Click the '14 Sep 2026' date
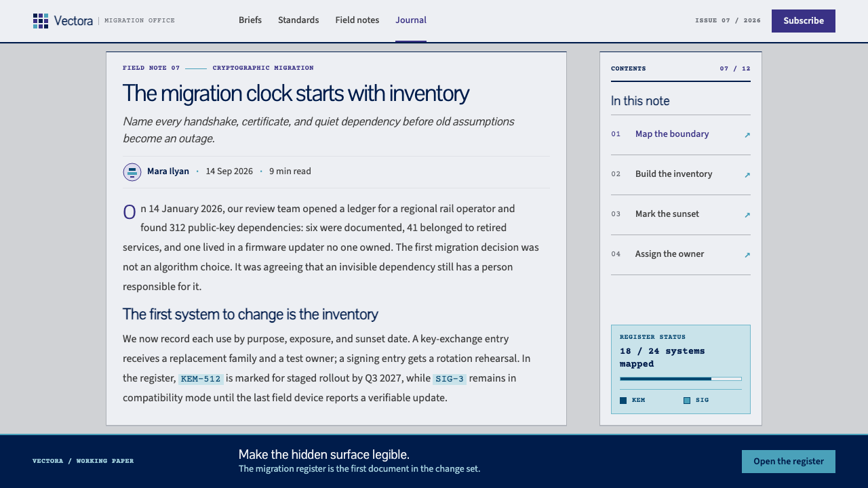 (x=229, y=171)
